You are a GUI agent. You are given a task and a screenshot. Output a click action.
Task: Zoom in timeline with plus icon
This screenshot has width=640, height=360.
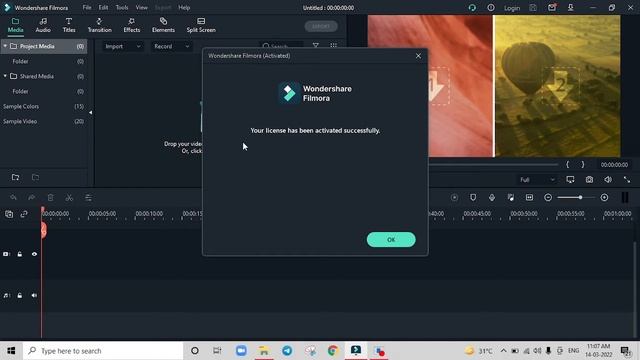604,198
